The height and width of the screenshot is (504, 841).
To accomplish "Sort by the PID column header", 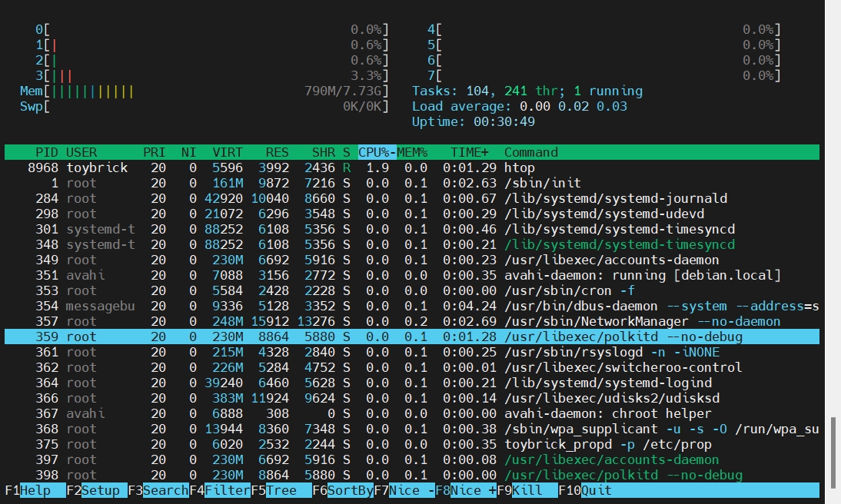I will coord(47,152).
